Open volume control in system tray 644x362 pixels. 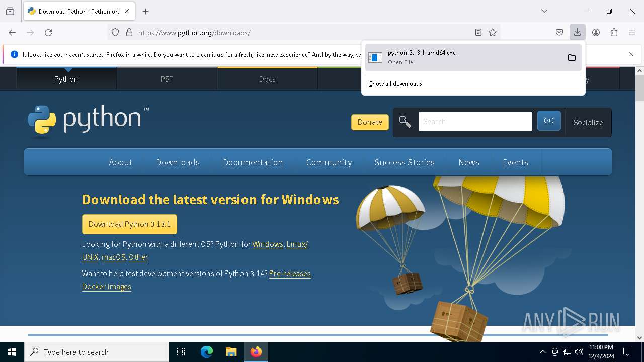579,352
